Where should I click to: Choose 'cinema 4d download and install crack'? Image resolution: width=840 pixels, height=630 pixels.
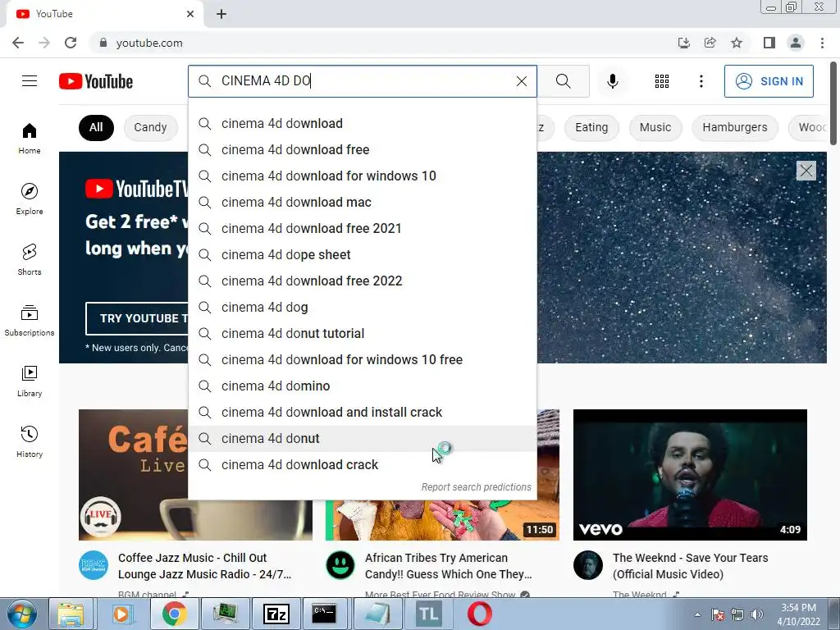363,412
